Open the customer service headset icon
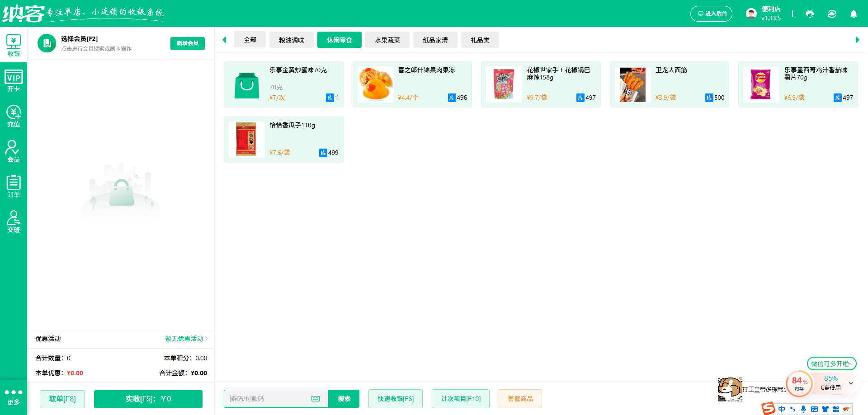 click(x=809, y=14)
